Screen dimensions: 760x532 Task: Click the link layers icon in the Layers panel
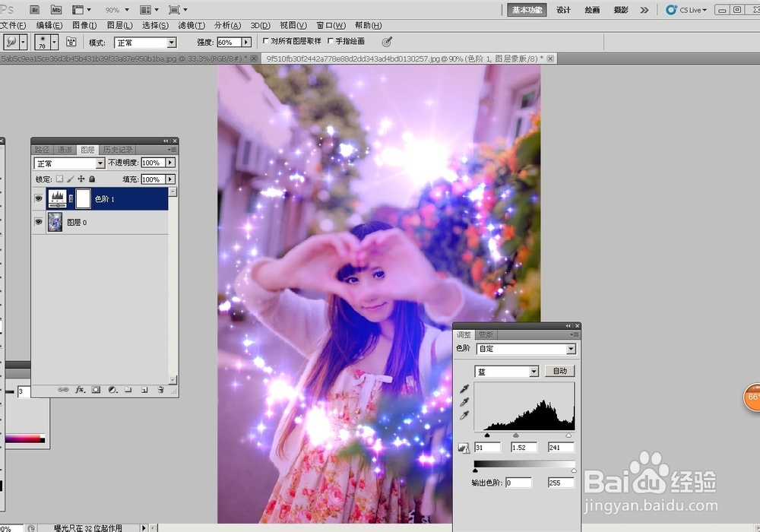click(63, 390)
